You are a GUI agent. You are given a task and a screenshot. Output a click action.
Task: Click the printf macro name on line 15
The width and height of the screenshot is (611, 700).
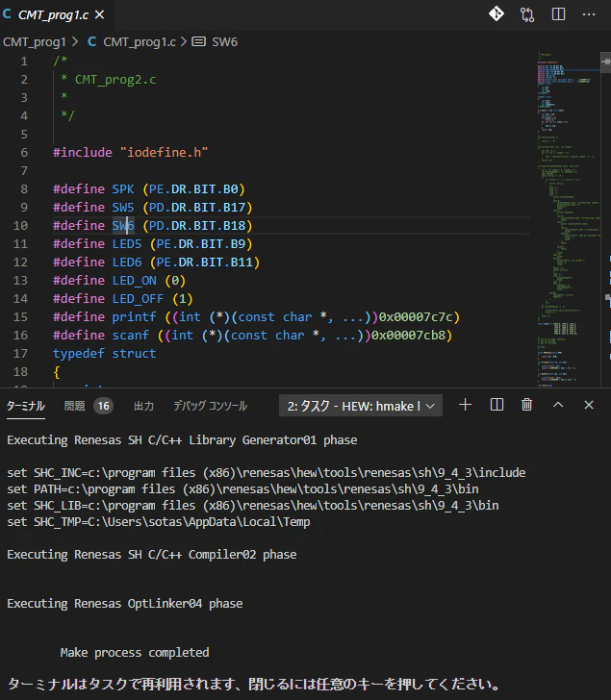(134, 317)
